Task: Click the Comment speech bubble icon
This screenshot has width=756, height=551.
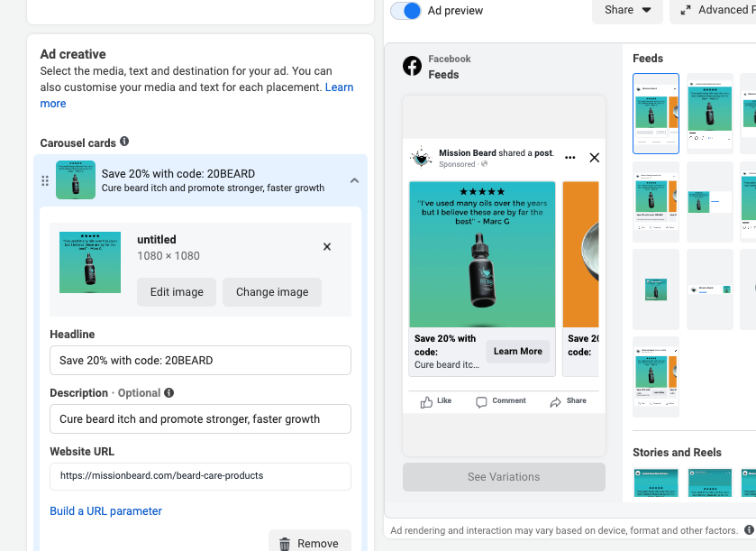Action: [481, 402]
